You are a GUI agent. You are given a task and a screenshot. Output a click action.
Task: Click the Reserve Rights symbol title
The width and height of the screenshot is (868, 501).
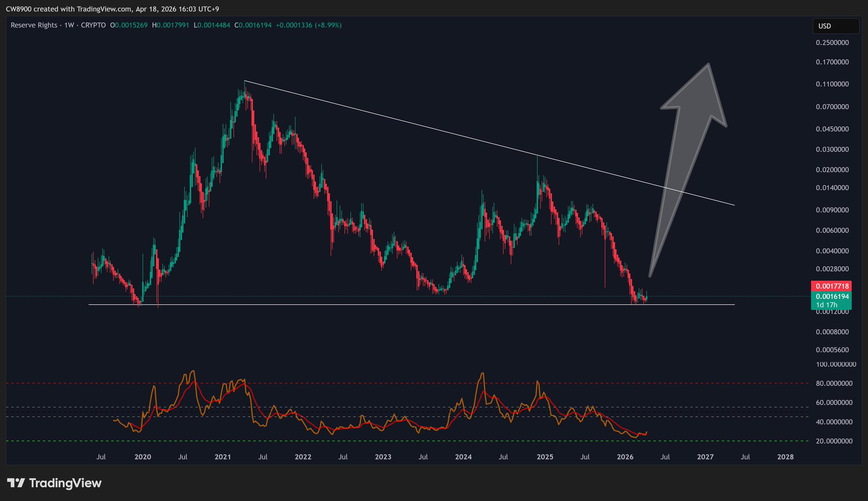point(33,25)
